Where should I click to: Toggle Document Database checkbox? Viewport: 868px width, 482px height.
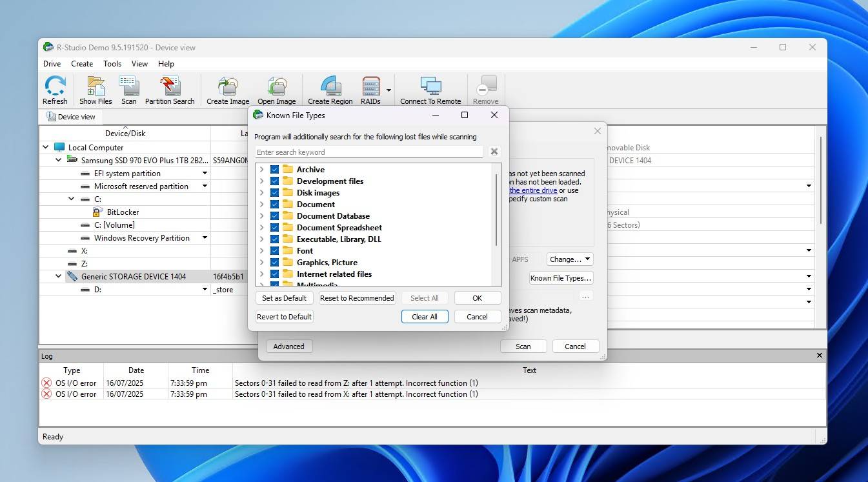click(x=274, y=216)
